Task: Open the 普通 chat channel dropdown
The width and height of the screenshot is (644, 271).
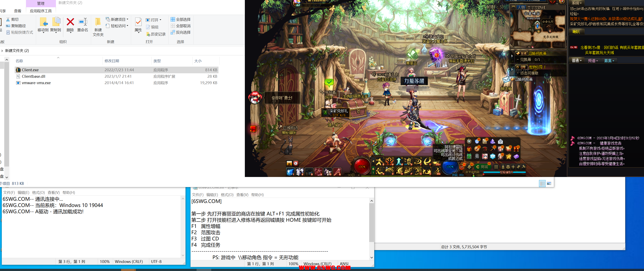Action: pos(576,61)
